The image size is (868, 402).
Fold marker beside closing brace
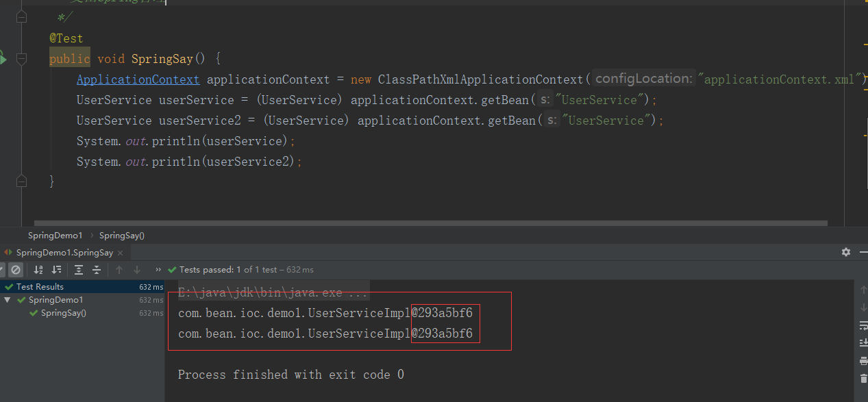click(21, 181)
